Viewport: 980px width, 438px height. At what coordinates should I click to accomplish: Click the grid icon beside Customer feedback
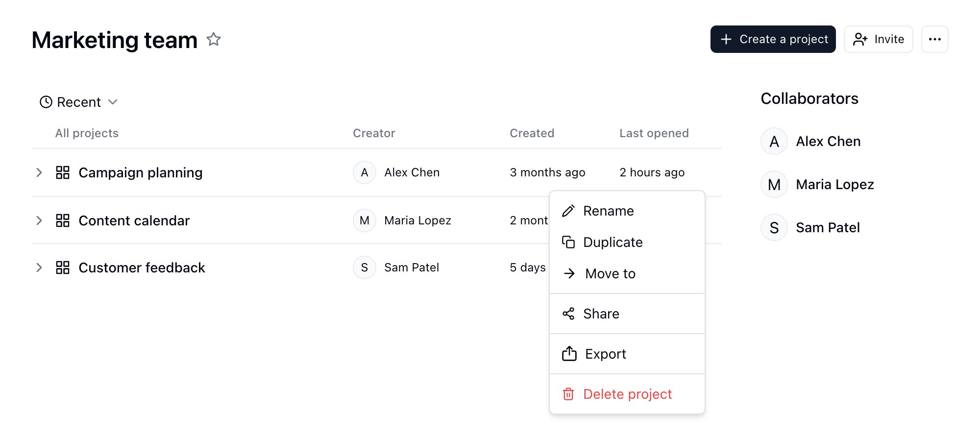pos(63,268)
